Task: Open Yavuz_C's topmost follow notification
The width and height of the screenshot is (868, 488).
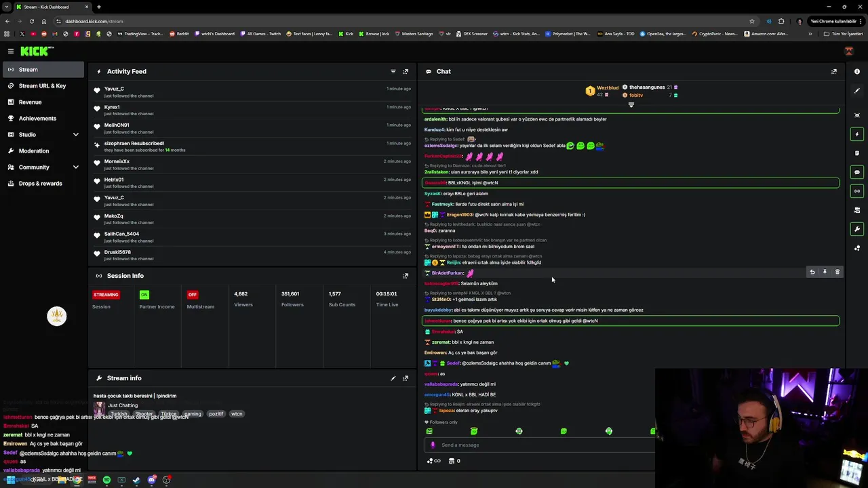Action: coord(252,91)
